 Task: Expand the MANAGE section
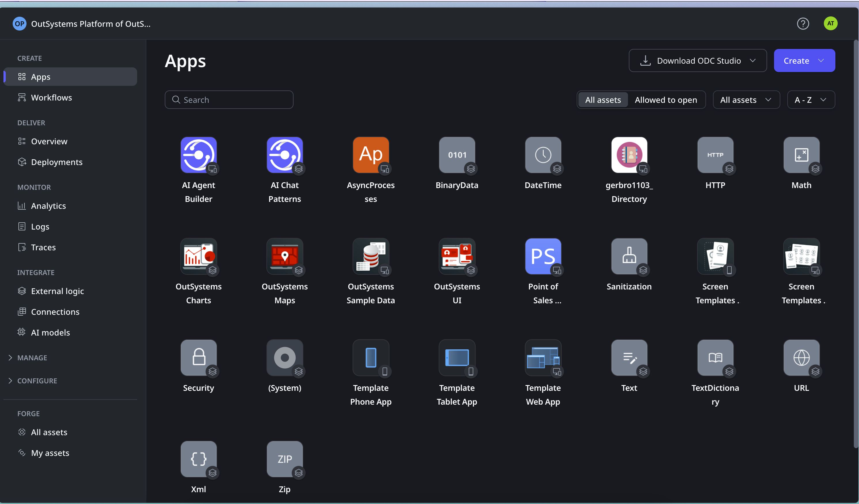[x=28, y=357]
